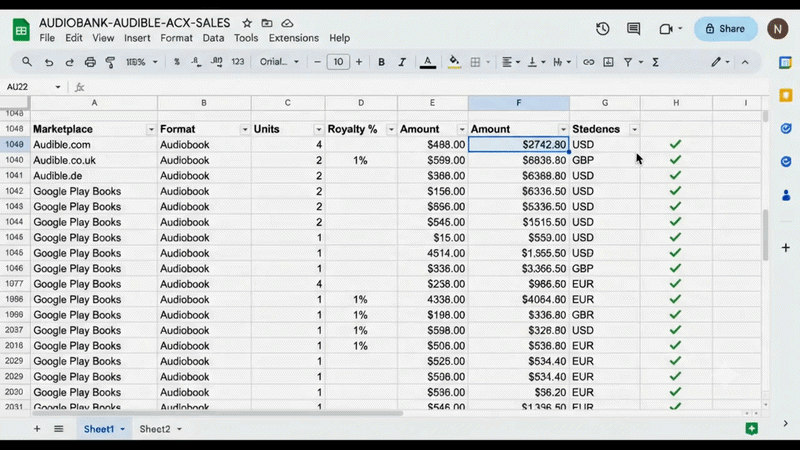Open the Units column filter
Viewport: 800px width, 450px height.
pyautogui.click(x=318, y=129)
